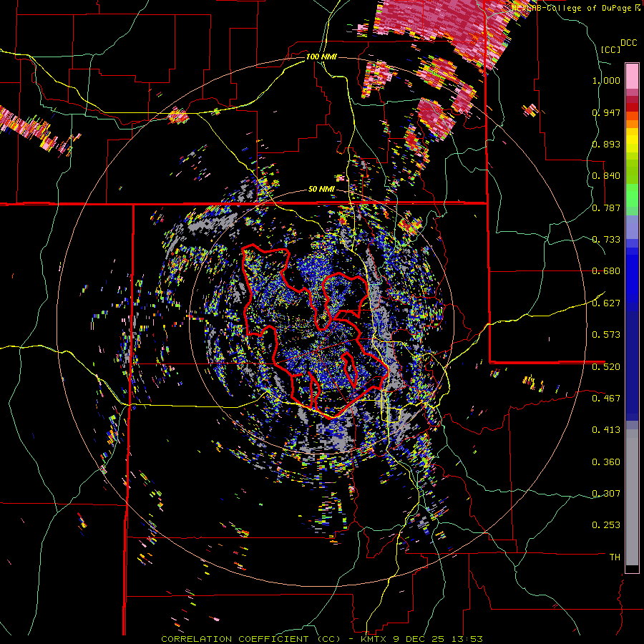This screenshot has height=644, width=644.
Task: Pick the dark navy segment of the color bar
Action: pos(632,366)
